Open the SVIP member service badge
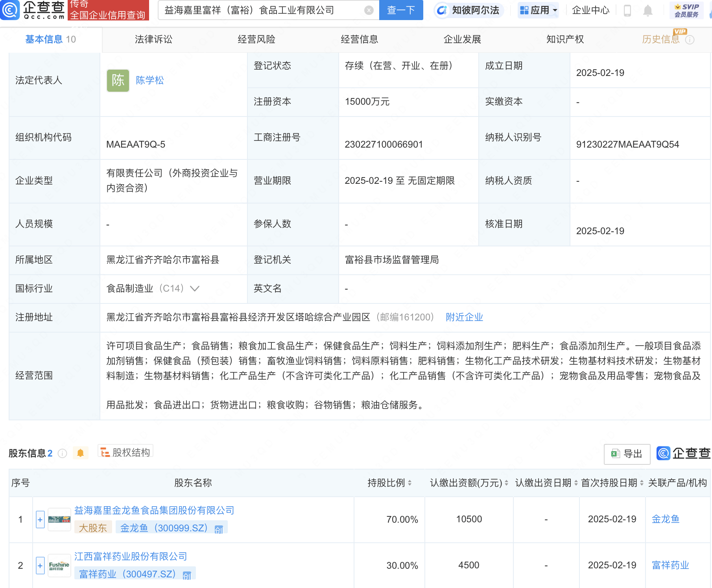Image resolution: width=712 pixels, height=588 pixels. (686, 10)
